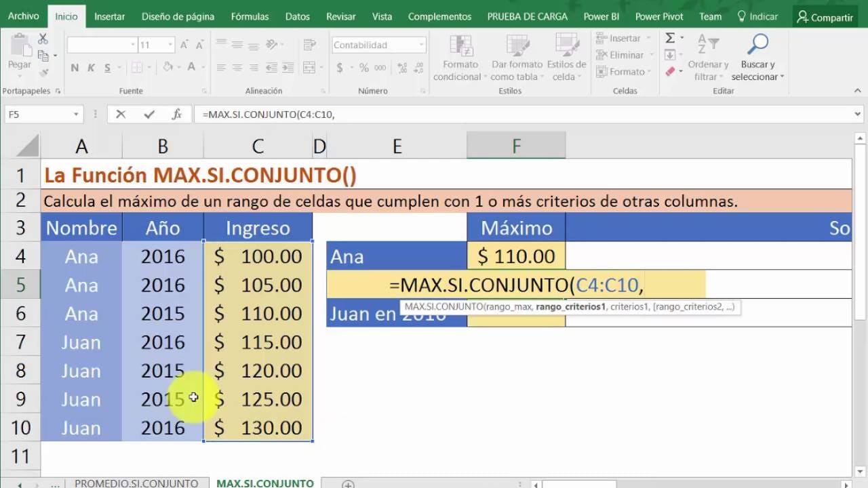Image resolution: width=868 pixels, height=488 pixels.
Task: Click the Insert Function fx icon
Action: (x=177, y=115)
